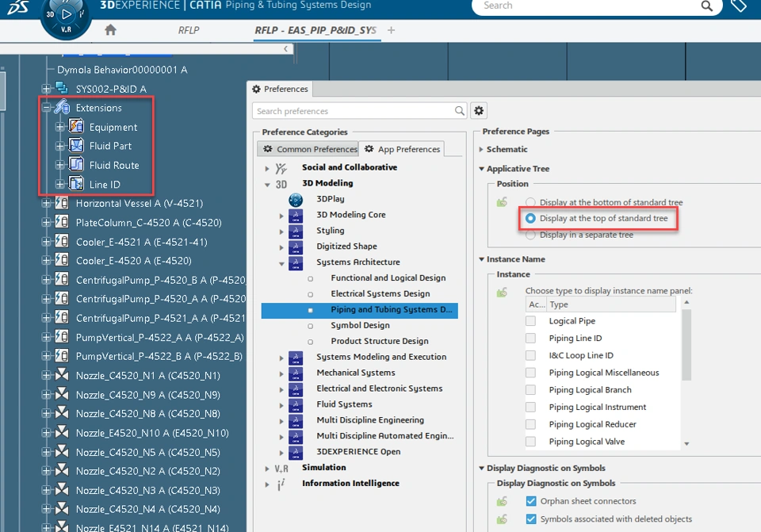Viewport: 761px width, 532px height.
Task: Click the magnifier in the top Search bar
Action: pos(706,6)
